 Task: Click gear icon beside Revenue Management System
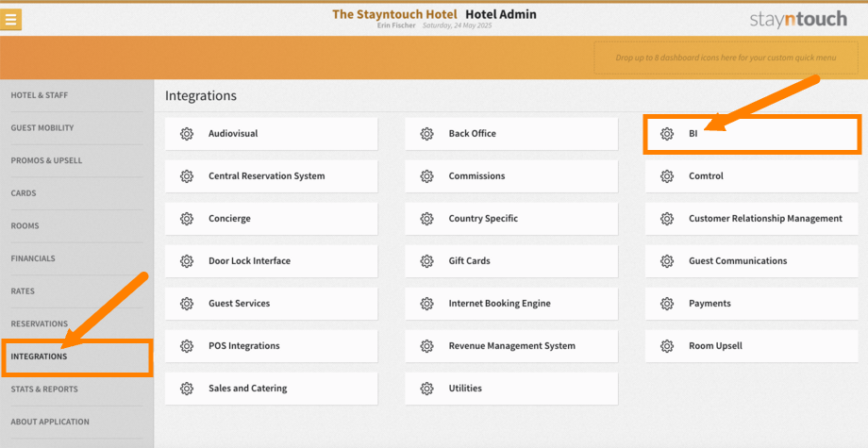[426, 346]
